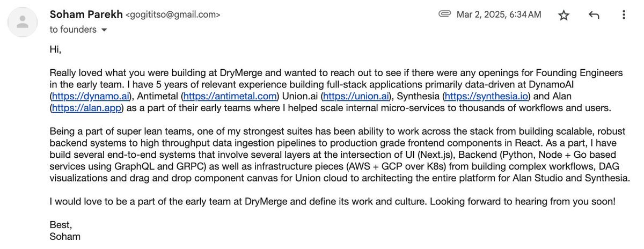Click the 'Hi,' greeting line
Image resolution: width=644 pixels, height=249 pixels.
point(55,49)
